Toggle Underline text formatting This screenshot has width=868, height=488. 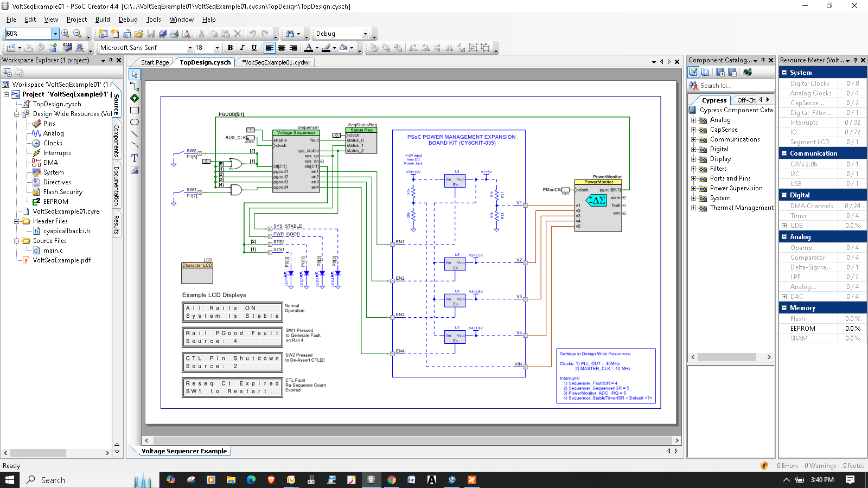tap(254, 48)
